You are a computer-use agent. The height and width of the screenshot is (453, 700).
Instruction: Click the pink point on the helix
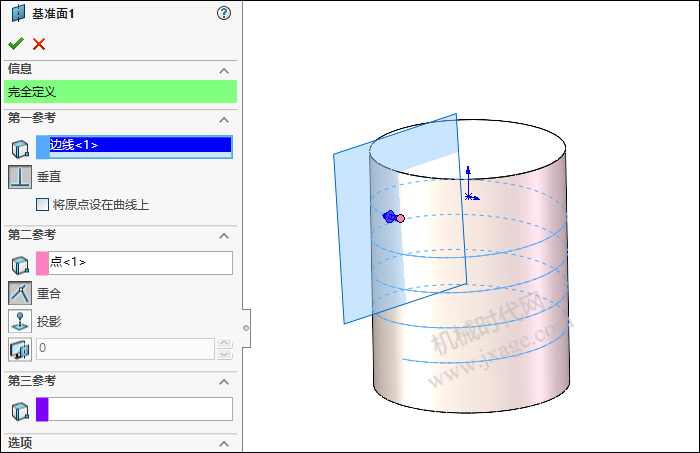pyautogui.click(x=400, y=218)
